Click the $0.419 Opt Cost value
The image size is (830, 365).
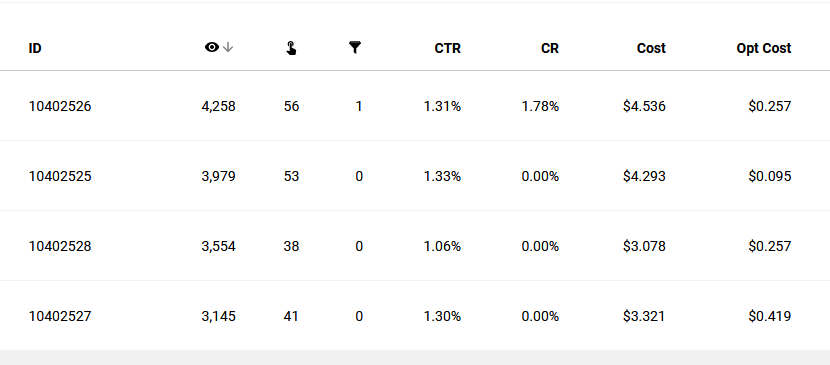(770, 316)
